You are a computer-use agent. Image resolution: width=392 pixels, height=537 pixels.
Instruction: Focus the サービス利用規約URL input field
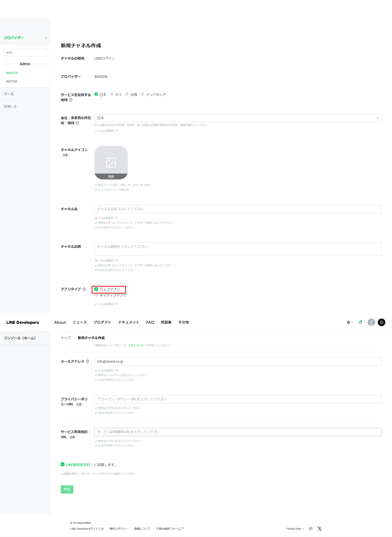point(238,432)
